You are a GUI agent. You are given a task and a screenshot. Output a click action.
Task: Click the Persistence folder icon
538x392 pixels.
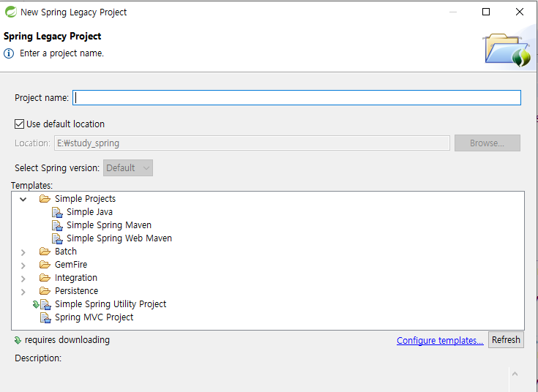coord(45,291)
